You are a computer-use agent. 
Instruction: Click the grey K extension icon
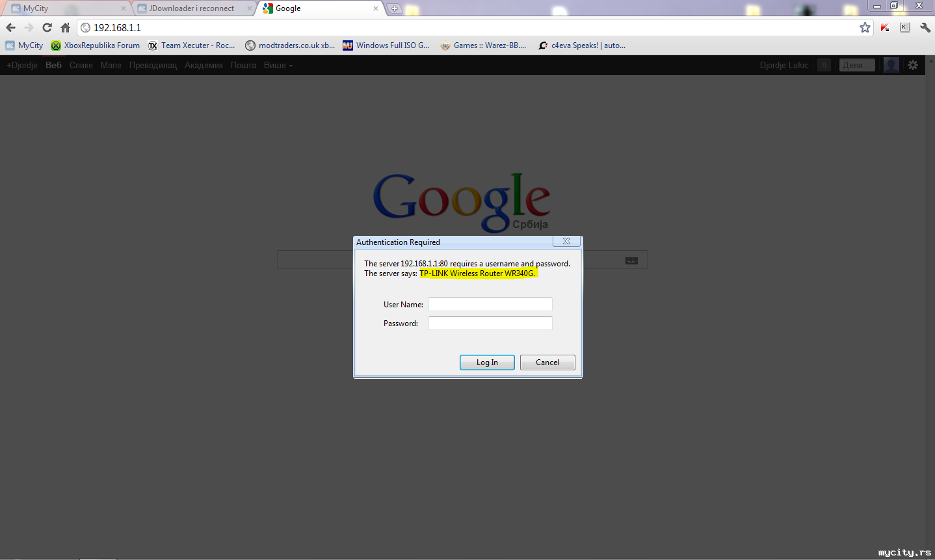904,27
